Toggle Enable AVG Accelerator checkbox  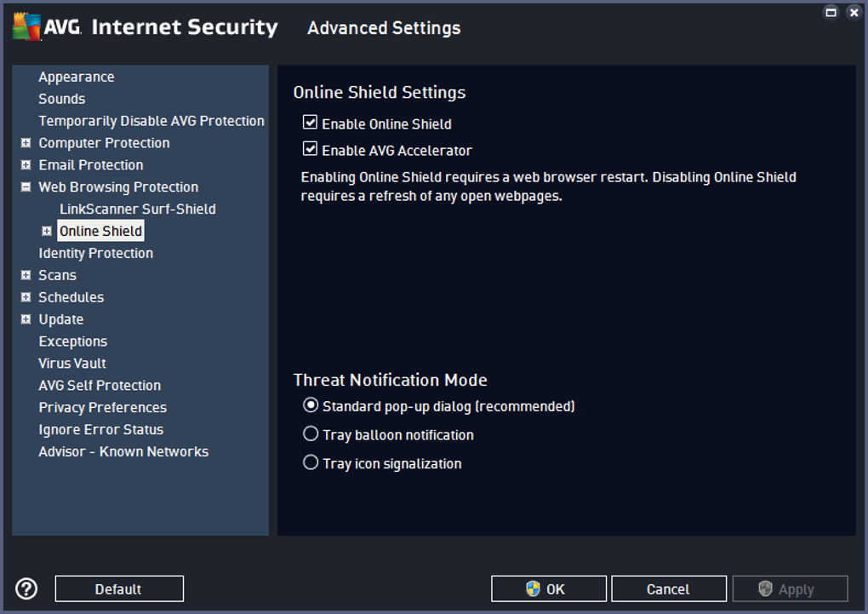pos(310,149)
